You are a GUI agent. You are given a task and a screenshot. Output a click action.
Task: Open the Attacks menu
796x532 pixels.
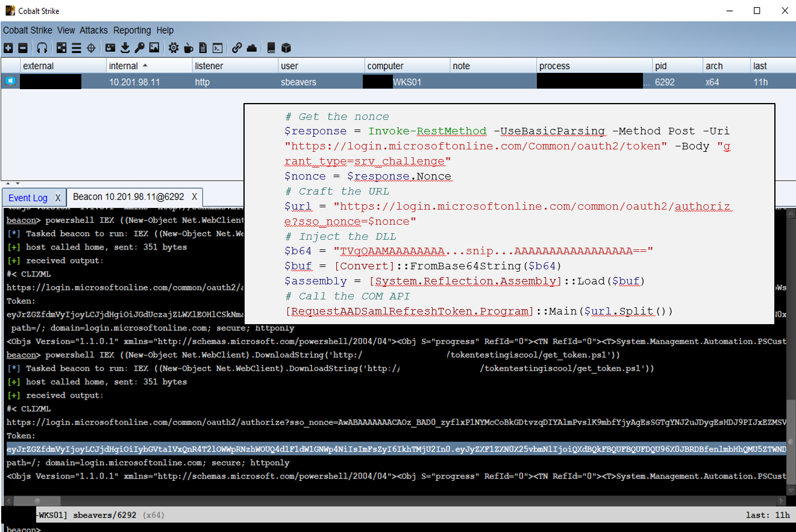[93, 30]
